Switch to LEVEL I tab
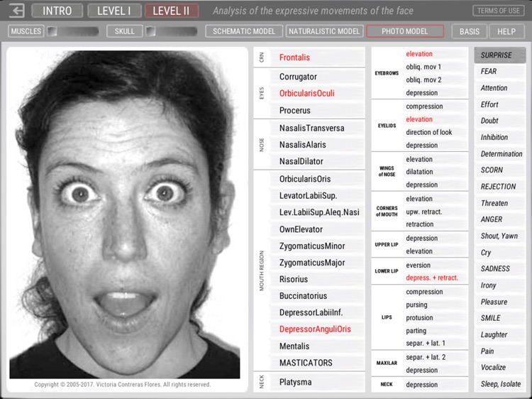This screenshot has width=532, height=399. click(x=114, y=11)
